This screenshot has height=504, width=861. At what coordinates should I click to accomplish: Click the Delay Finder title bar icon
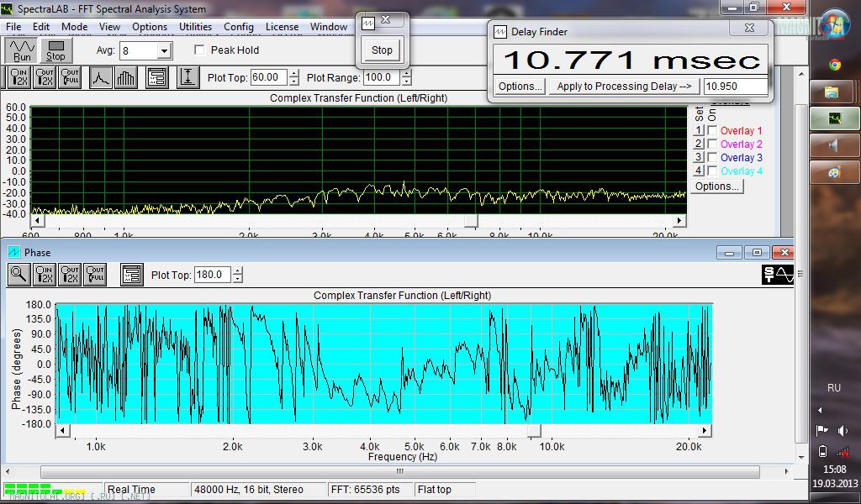(499, 32)
